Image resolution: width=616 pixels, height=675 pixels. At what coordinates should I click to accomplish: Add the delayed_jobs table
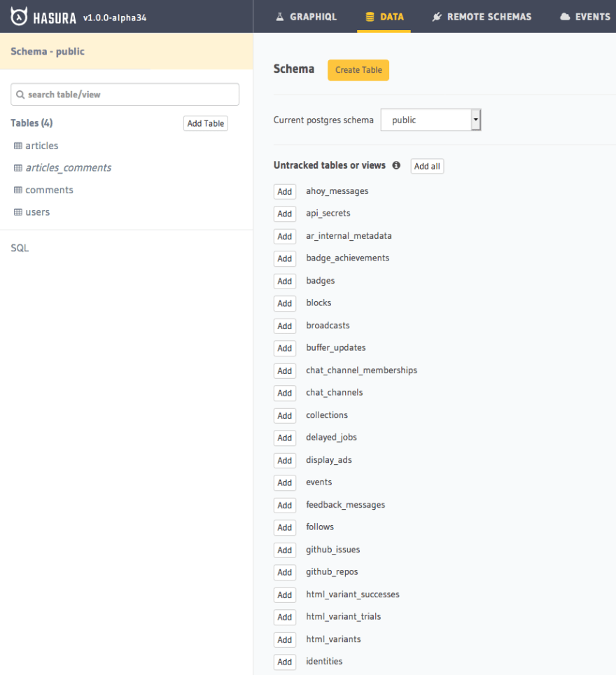click(x=284, y=438)
